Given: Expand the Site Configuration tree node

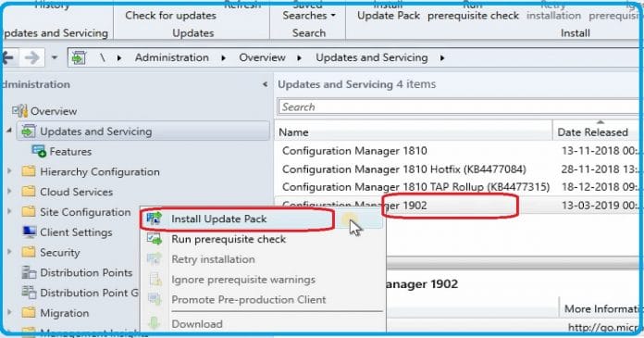Looking at the screenshot, I should click(x=9, y=211).
